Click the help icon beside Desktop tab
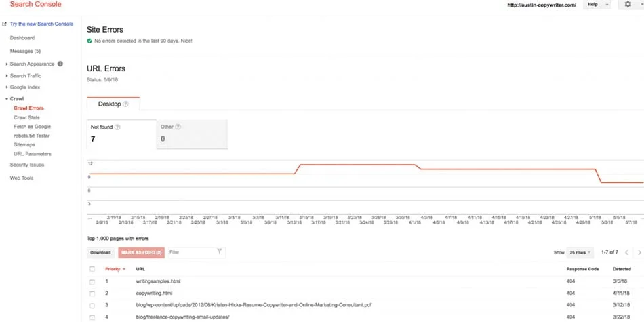 click(125, 104)
